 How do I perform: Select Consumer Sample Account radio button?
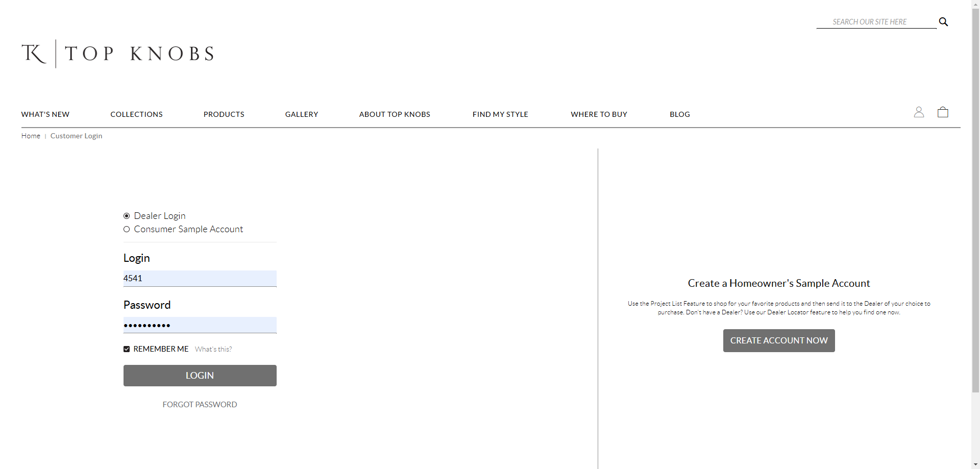tap(127, 229)
